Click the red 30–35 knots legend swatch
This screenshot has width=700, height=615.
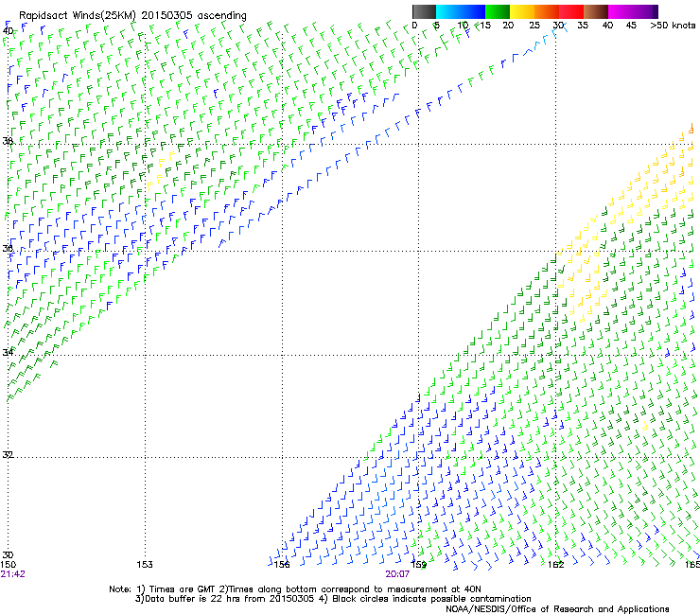571,11
